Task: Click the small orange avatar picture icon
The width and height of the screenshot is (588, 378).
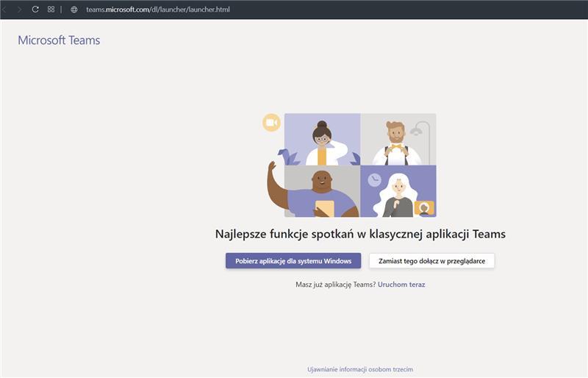Action: [424, 208]
